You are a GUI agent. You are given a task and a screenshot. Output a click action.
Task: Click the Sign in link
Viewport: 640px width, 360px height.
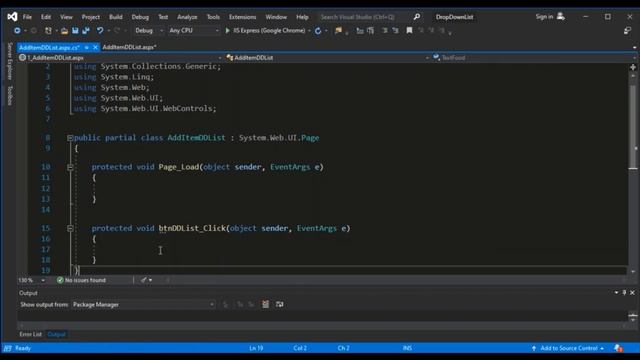tap(544, 17)
